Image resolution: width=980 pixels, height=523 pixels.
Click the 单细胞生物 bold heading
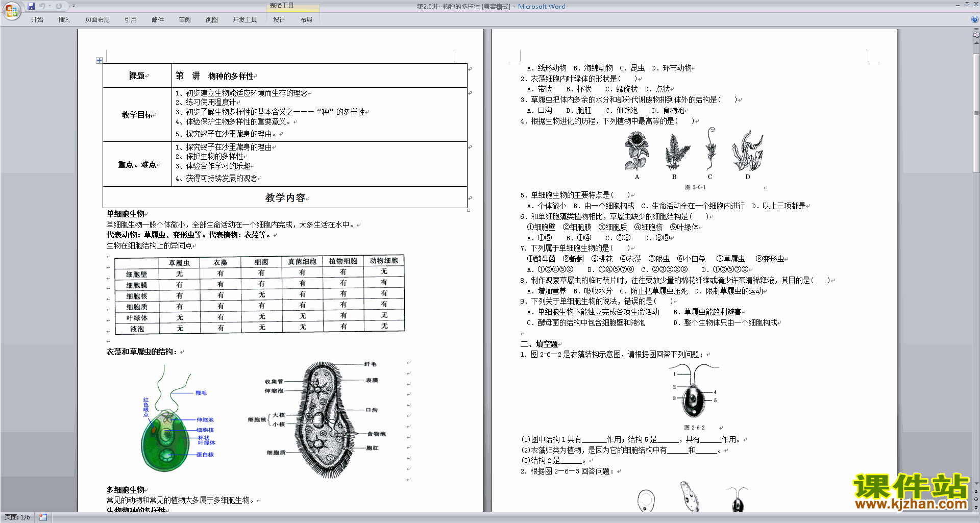(126, 214)
